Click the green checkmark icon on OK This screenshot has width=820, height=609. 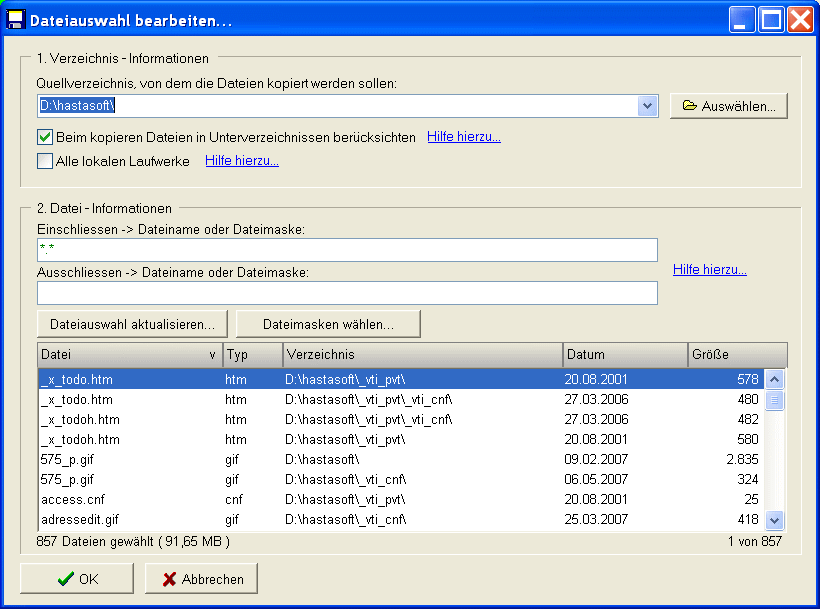66,579
